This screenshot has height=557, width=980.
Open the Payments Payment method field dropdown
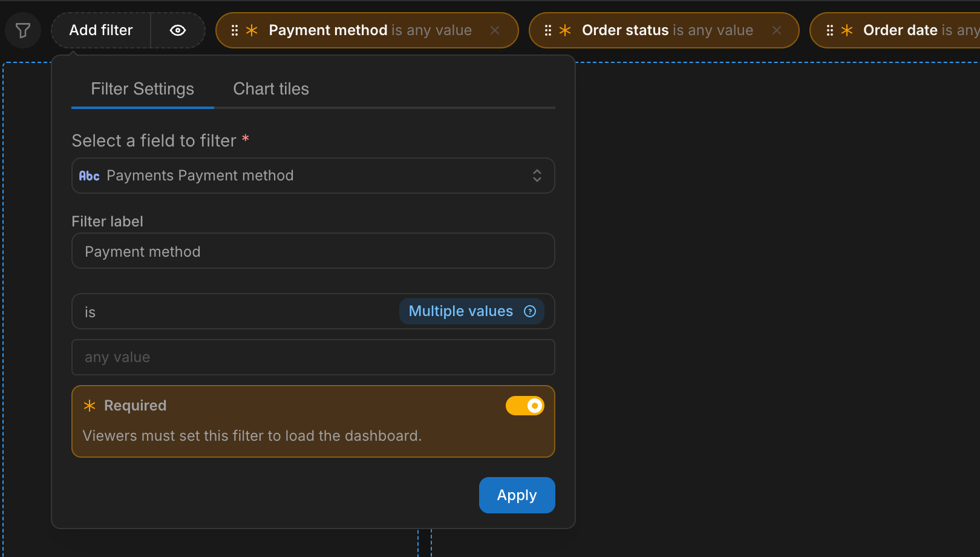[313, 176]
